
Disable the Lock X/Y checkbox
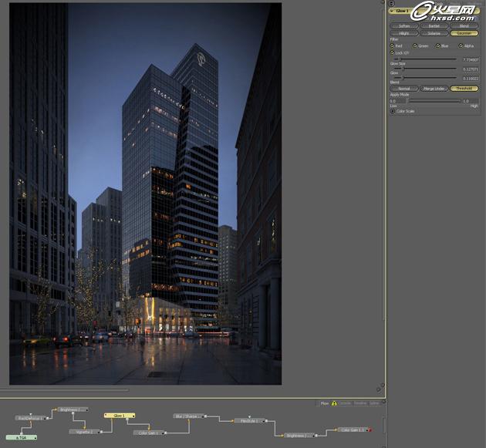click(x=392, y=52)
